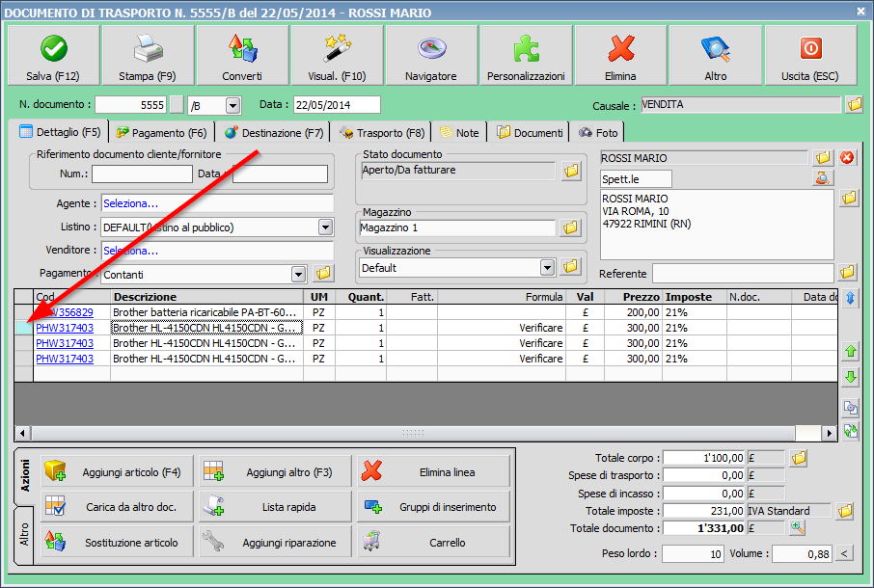Click table horizontal scrollbar left arrow

click(x=22, y=433)
